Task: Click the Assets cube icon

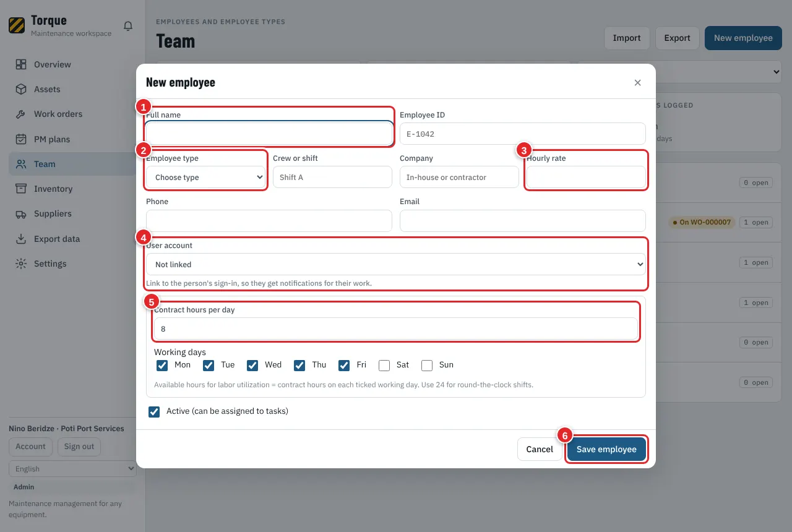Action: [x=21, y=89]
